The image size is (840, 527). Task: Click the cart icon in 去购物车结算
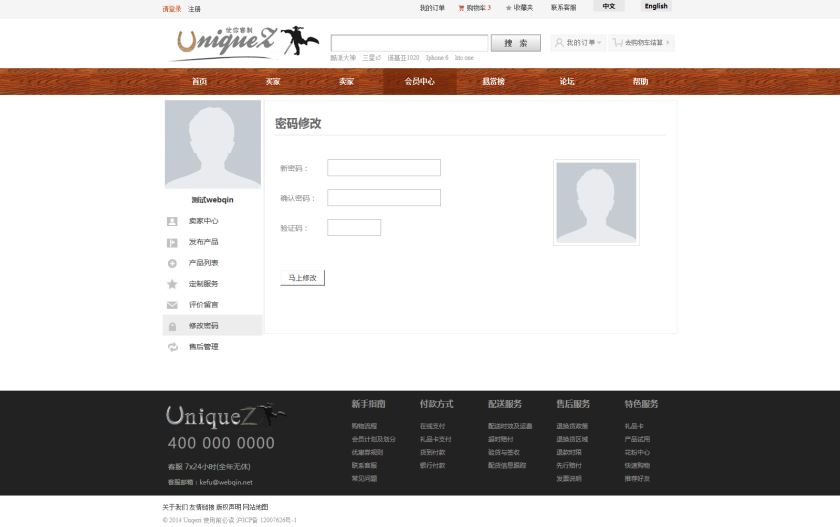[618, 42]
